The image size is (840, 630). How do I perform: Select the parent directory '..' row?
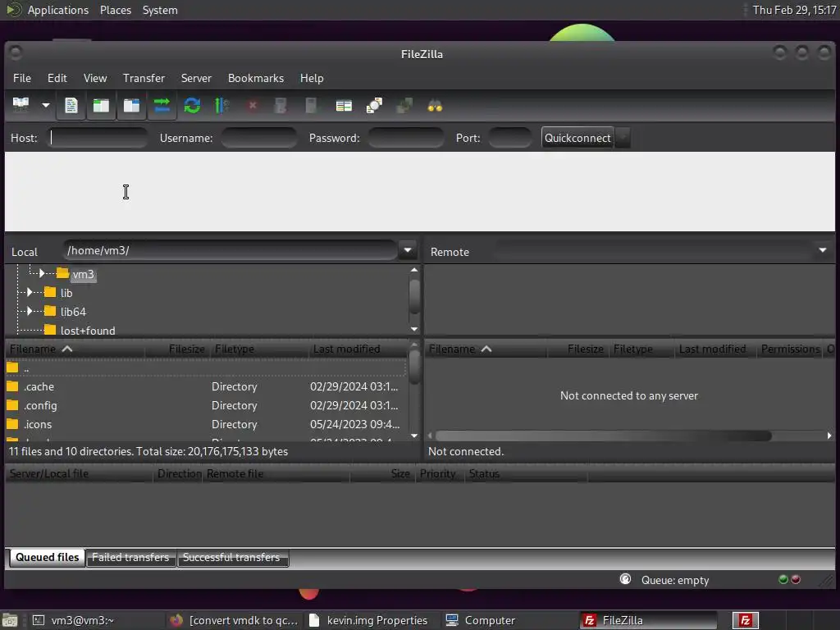coord(206,368)
